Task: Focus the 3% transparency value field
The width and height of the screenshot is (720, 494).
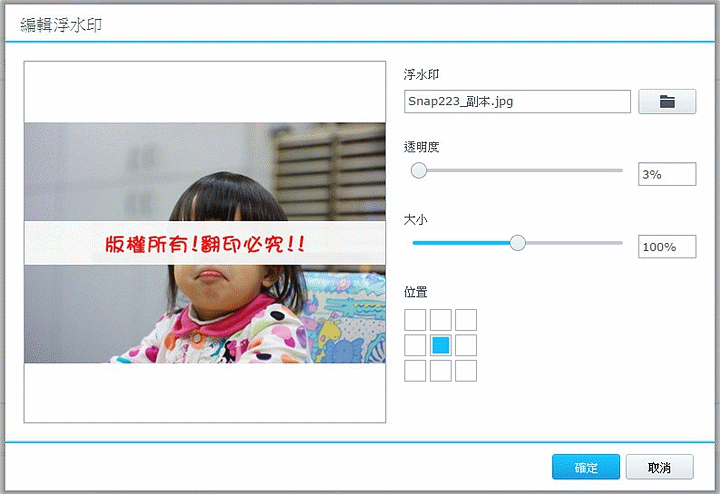Action: (x=667, y=174)
